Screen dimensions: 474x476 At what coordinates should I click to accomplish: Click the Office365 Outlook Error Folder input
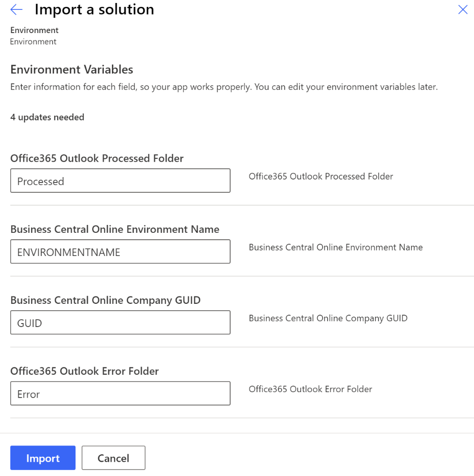[x=120, y=394]
